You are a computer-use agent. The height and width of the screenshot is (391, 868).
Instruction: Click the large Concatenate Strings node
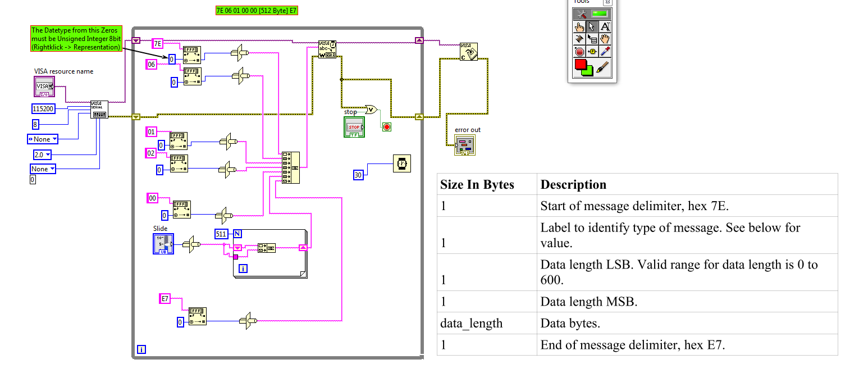[290, 167]
